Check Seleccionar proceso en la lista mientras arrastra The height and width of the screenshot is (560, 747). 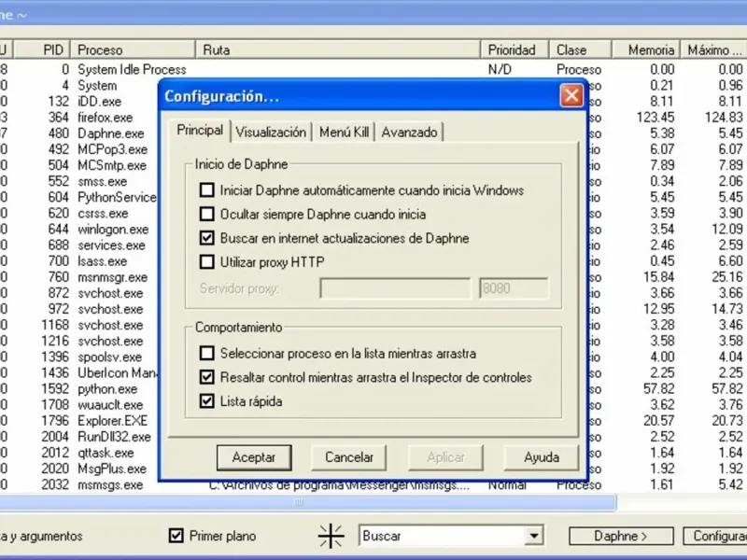(206, 353)
